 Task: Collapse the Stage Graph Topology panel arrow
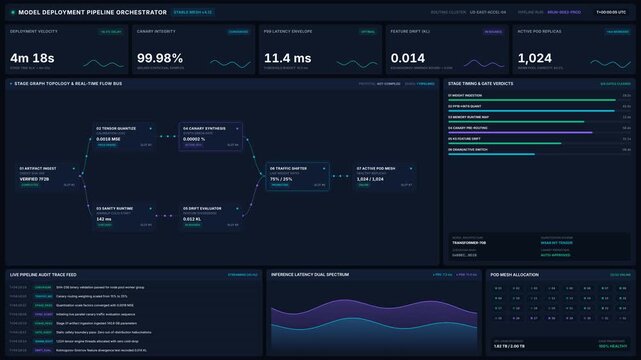tap(11, 84)
